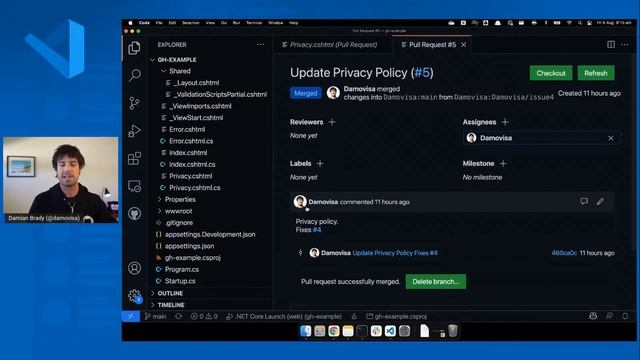Open Startup.cs file

(180, 281)
